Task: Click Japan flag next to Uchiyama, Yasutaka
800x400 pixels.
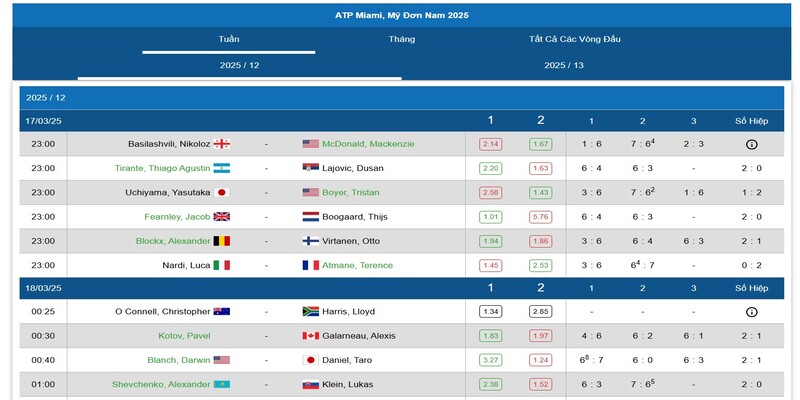Action: coord(221,192)
